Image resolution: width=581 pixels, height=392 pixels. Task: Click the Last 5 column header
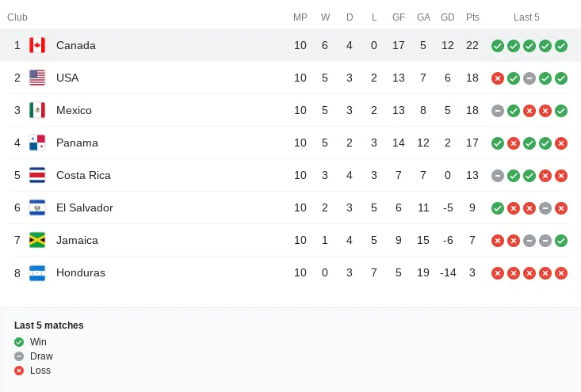click(x=526, y=17)
